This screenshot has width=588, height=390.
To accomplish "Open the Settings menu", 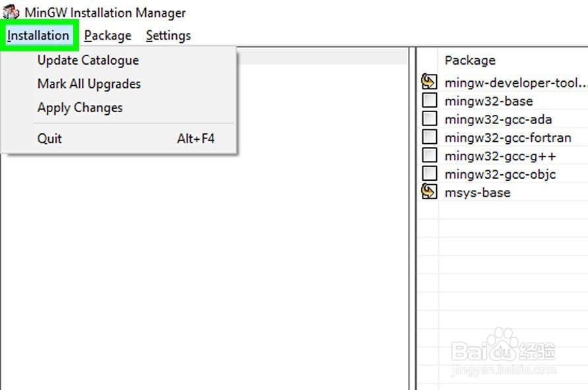I will pos(168,36).
